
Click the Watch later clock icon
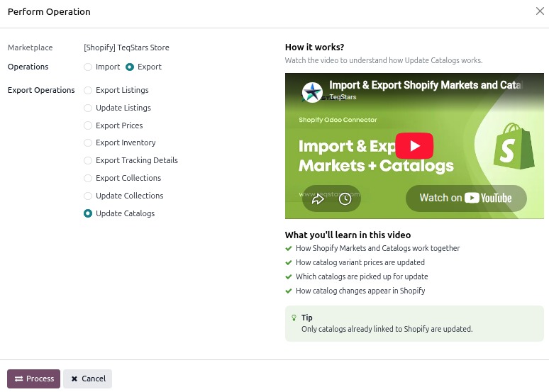click(x=345, y=199)
